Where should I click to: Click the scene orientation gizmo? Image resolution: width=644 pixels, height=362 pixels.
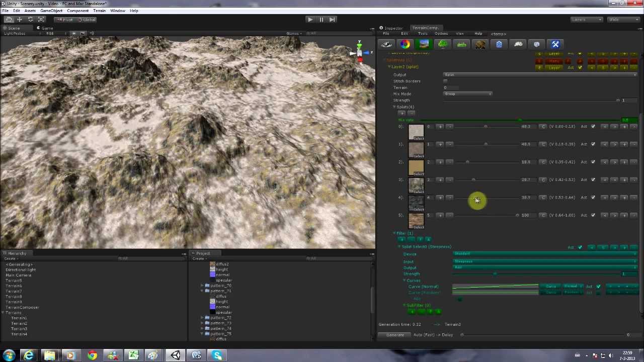(359, 53)
